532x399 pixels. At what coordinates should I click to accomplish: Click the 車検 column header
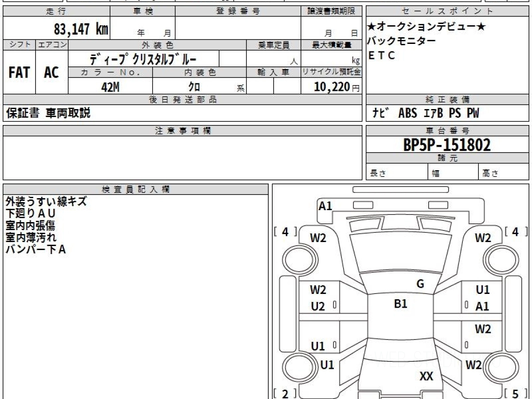click(x=143, y=11)
